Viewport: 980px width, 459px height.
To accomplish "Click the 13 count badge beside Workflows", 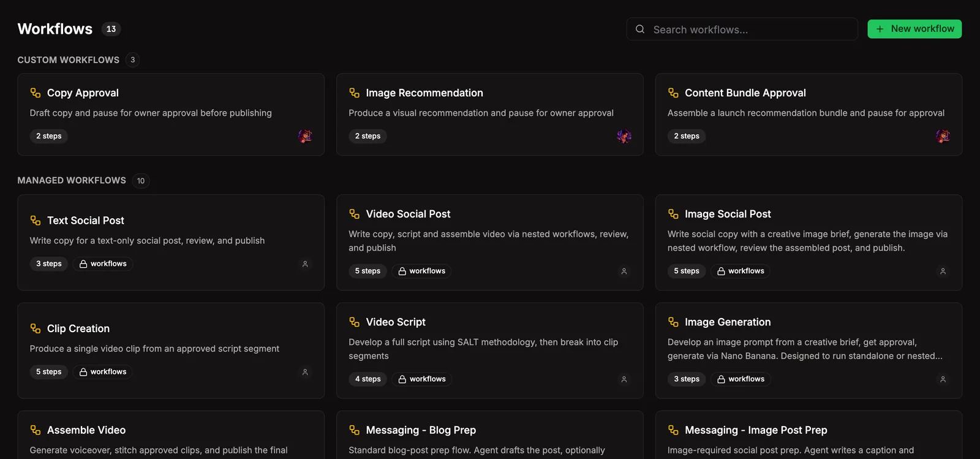I will [111, 29].
